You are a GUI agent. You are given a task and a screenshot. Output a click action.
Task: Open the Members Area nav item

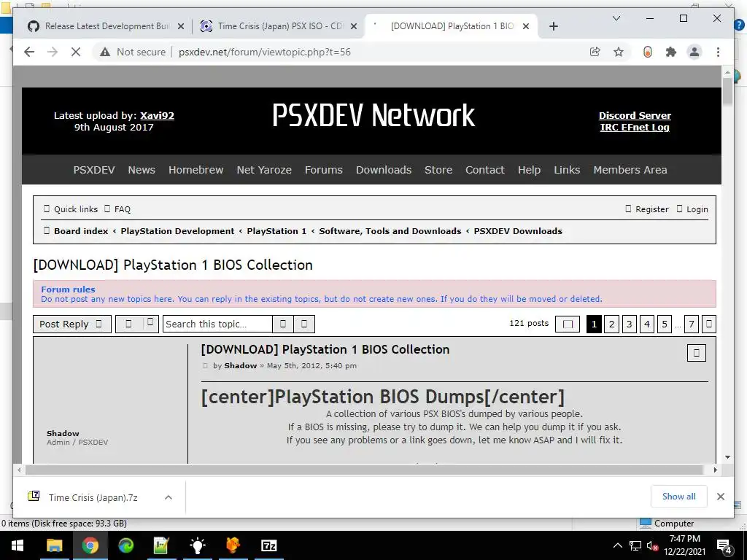(x=630, y=169)
